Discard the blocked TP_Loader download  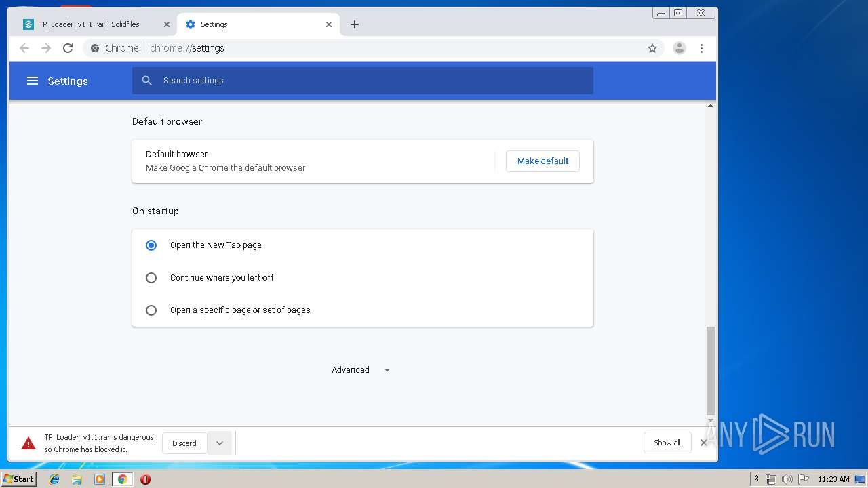[x=184, y=443]
